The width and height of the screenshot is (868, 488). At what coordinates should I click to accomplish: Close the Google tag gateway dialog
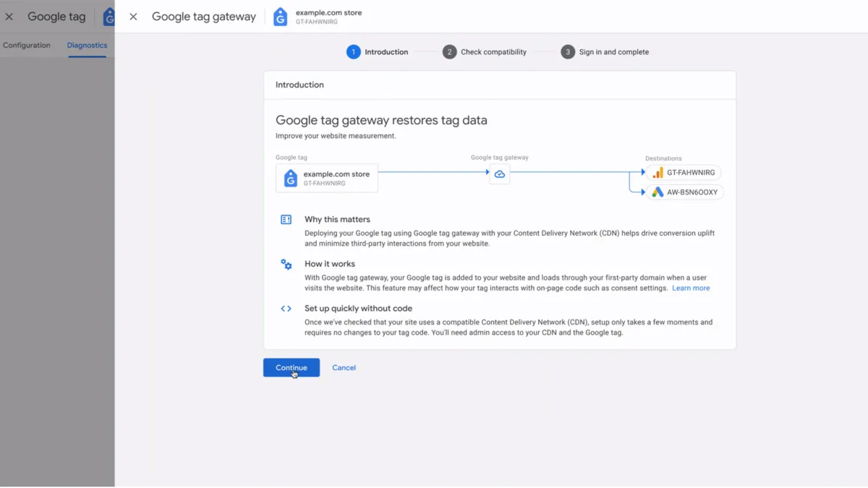coord(133,16)
